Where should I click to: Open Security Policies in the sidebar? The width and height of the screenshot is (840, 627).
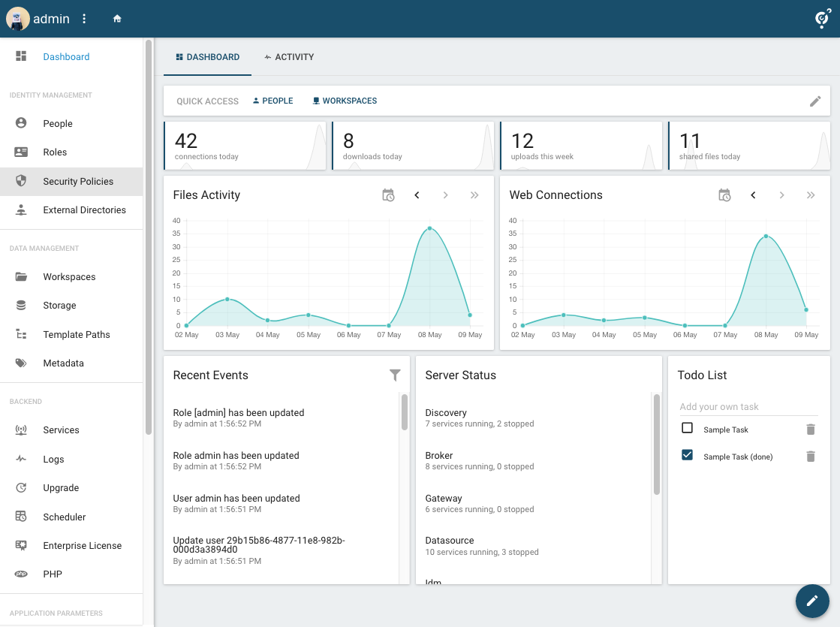[78, 182]
